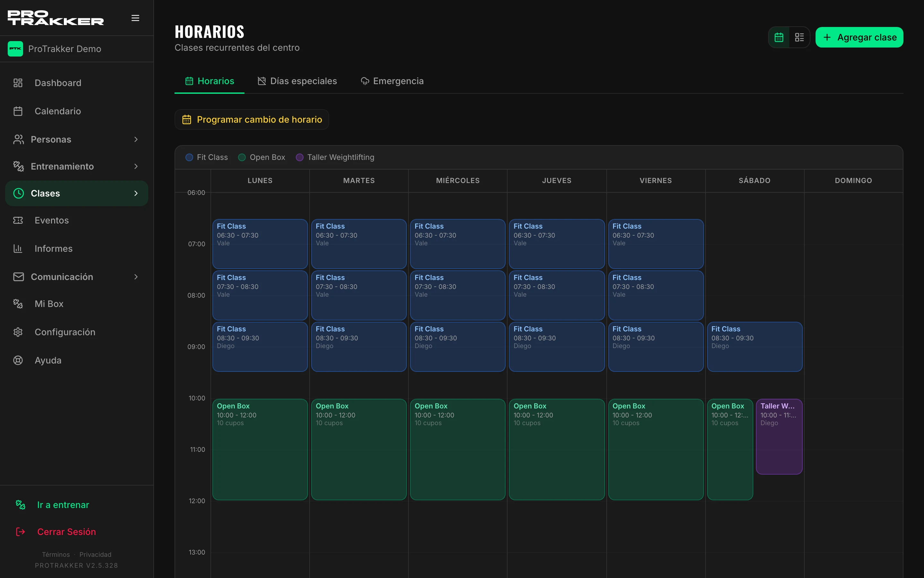Click the ProTrakker logo at top left

[56, 18]
